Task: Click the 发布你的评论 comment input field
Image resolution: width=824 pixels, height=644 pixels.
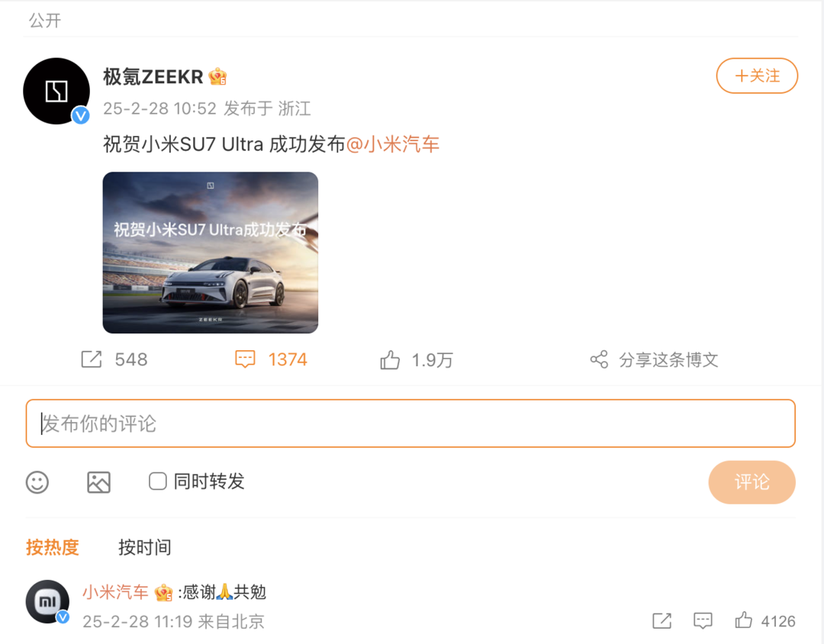Action: point(410,423)
